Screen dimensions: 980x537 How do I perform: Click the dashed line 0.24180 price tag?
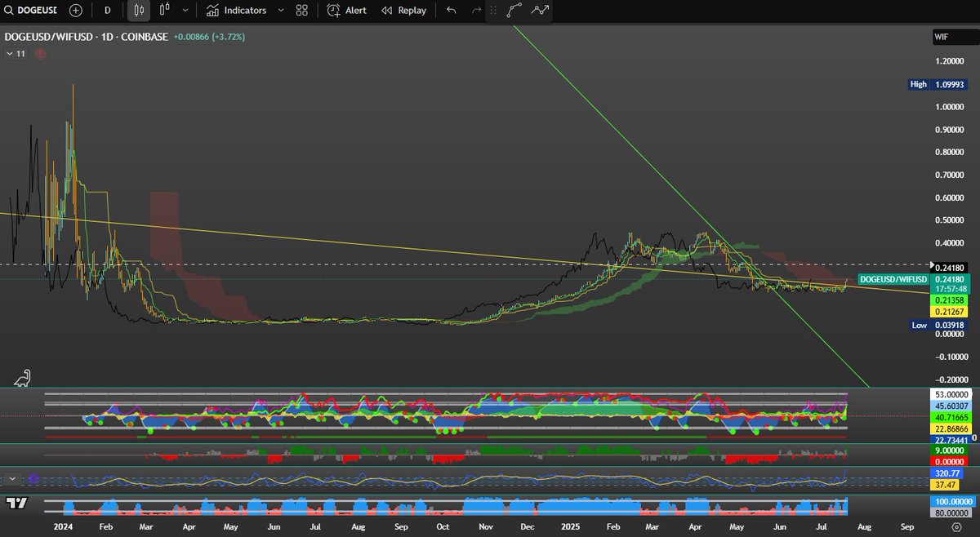click(x=950, y=268)
